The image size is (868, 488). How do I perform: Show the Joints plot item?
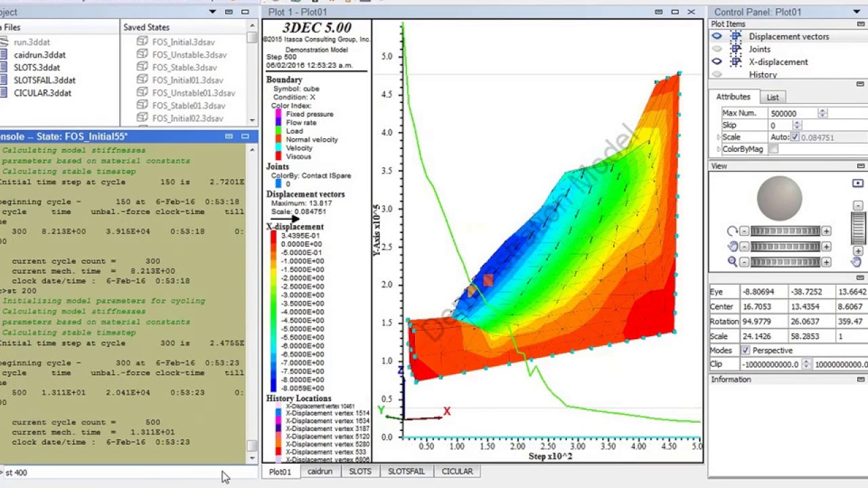[717, 49]
